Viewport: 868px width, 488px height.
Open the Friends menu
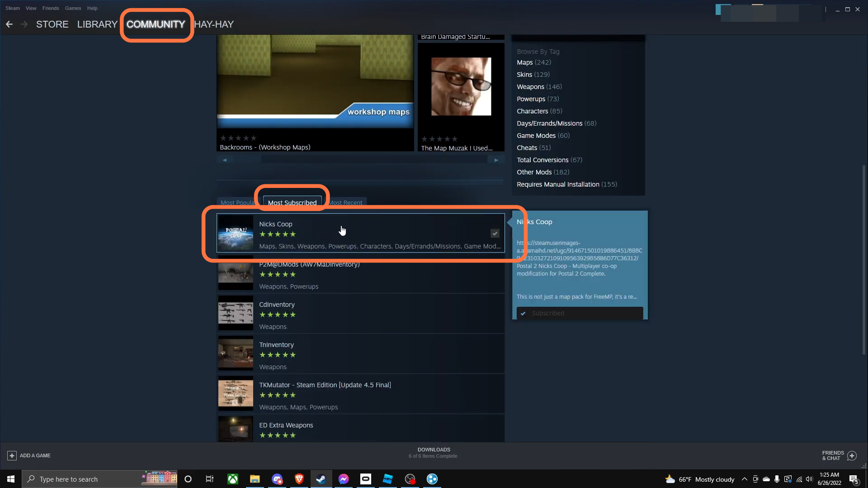(x=51, y=8)
